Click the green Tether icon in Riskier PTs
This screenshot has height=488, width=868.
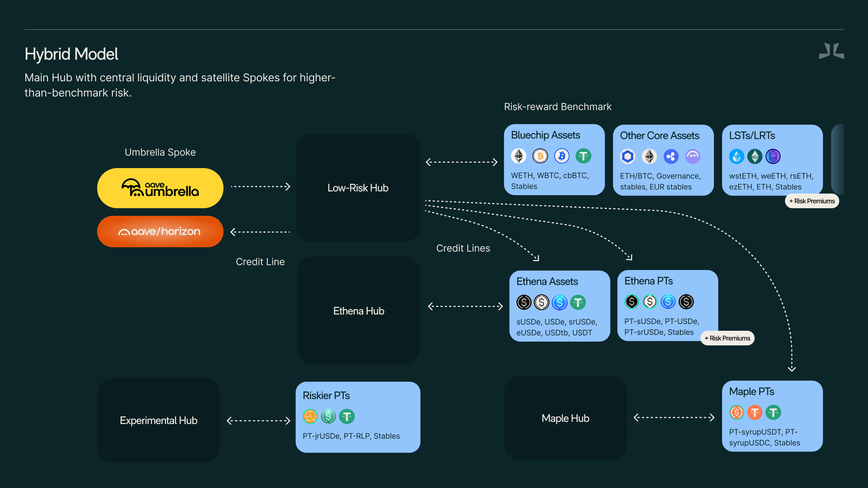347,416
